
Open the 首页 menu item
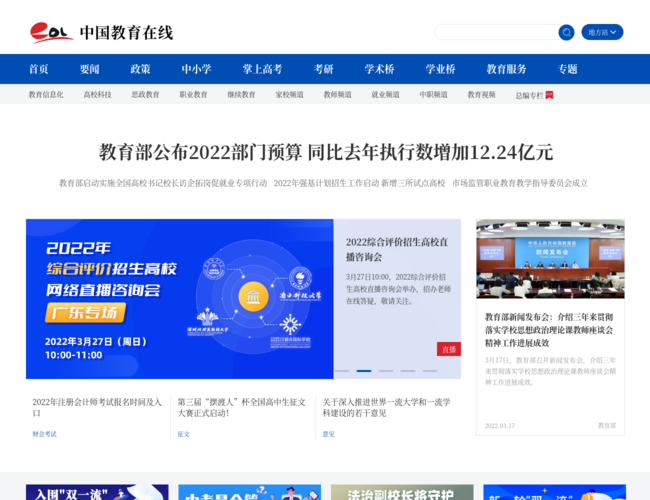(38, 69)
